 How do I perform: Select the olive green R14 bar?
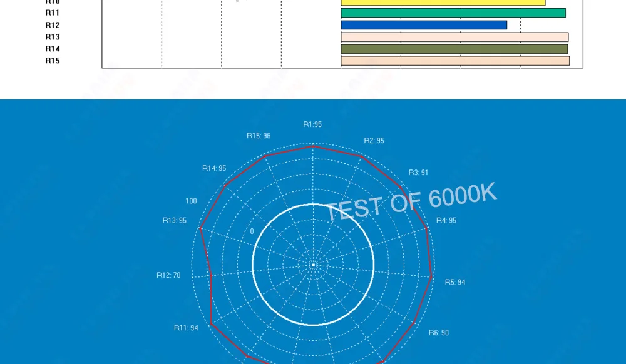[454, 49]
